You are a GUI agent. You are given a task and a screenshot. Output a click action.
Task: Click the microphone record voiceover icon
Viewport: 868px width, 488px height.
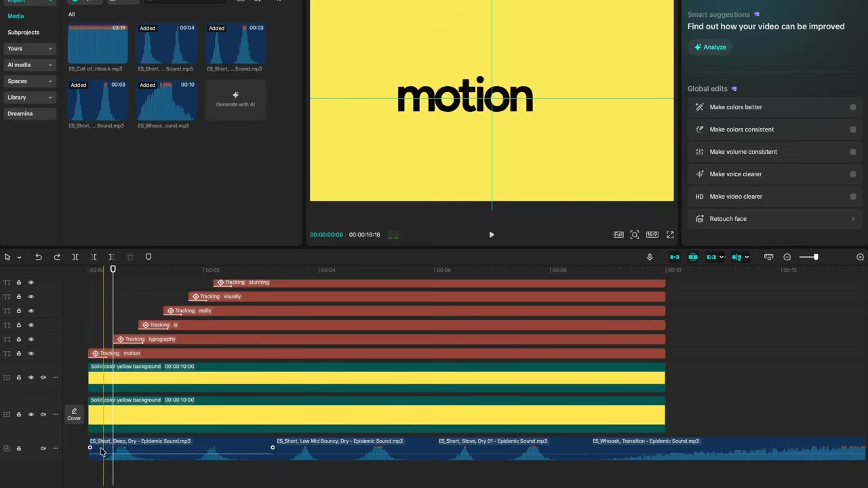[650, 257]
